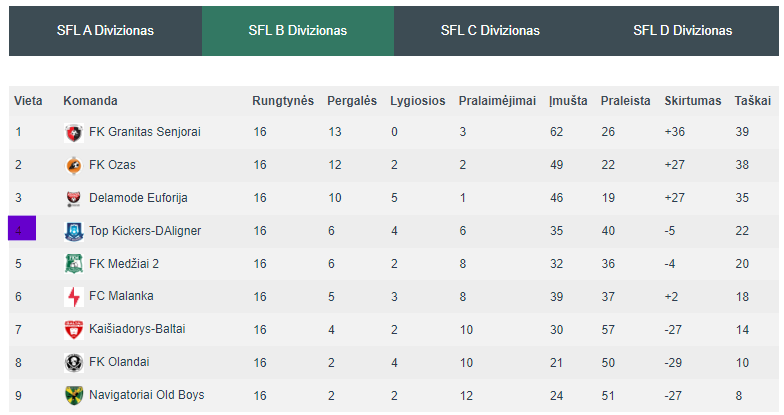This screenshot has width=784, height=415.
Task: Open the FK Granitas Senjorai team link
Action: (144, 132)
